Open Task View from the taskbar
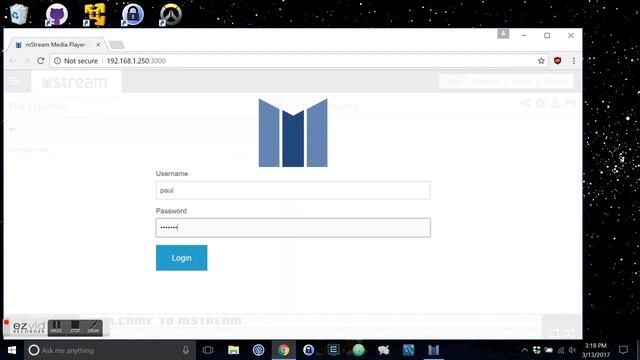 tap(208, 350)
